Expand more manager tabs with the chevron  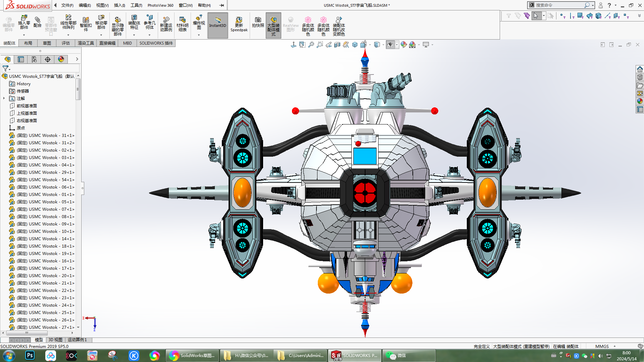coord(77,59)
